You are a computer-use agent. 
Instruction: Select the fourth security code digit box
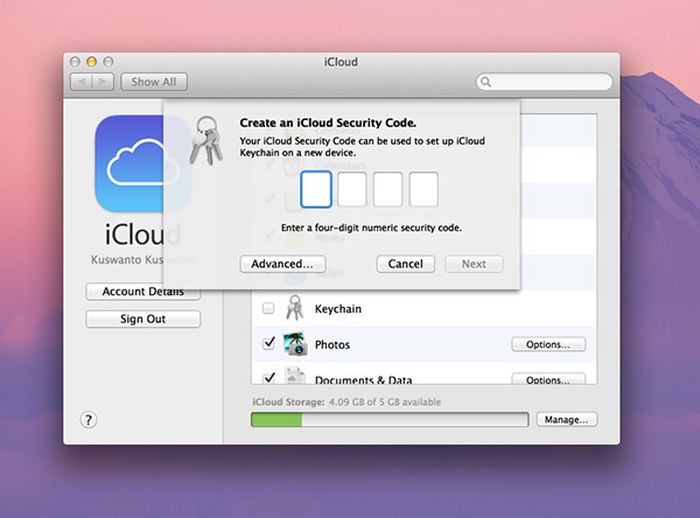[x=423, y=189]
